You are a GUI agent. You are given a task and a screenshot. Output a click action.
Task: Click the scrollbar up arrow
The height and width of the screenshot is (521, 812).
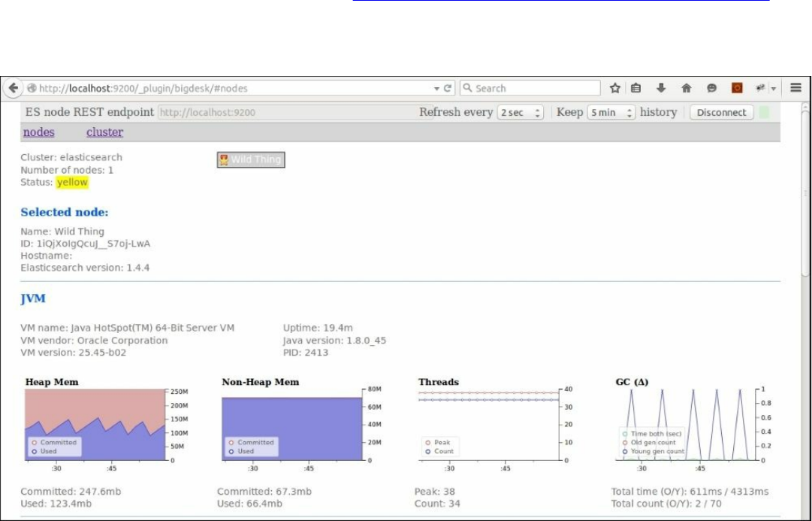[805, 106]
